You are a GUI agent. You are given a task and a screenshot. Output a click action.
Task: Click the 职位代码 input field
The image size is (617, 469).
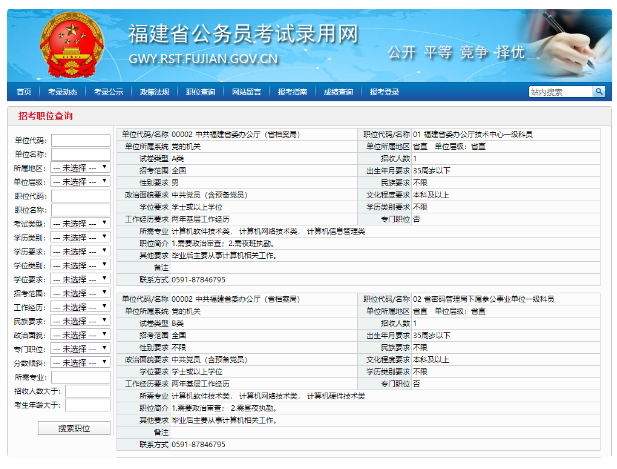point(81,196)
